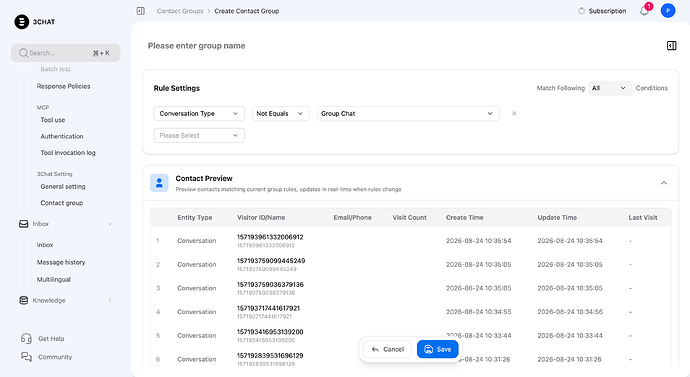Open the Not Equals operator dropdown
Screen dimensions: 690x377
pos(280,113)
